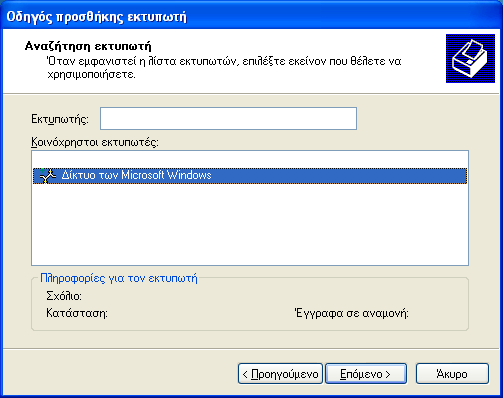Click the Κοινόχρηστοι εκτυπωτές list label
The width and height of the screenshot is (503, 398).
pos(95,142)
